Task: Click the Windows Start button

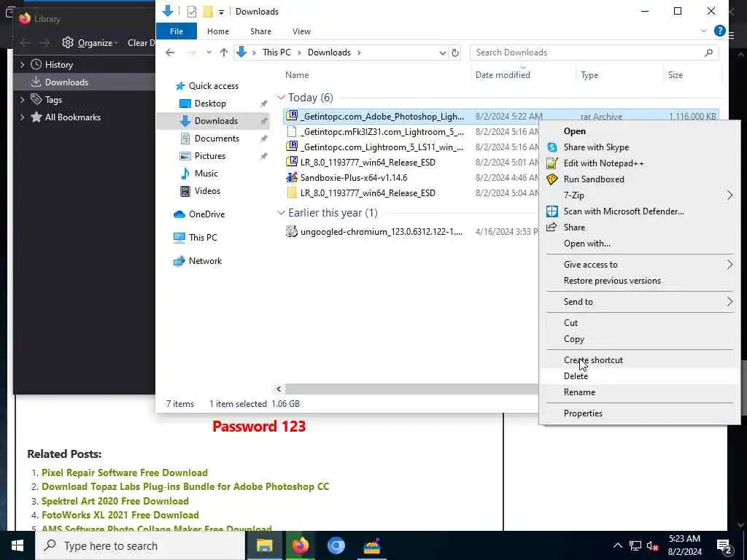Action: click(18, 545)
